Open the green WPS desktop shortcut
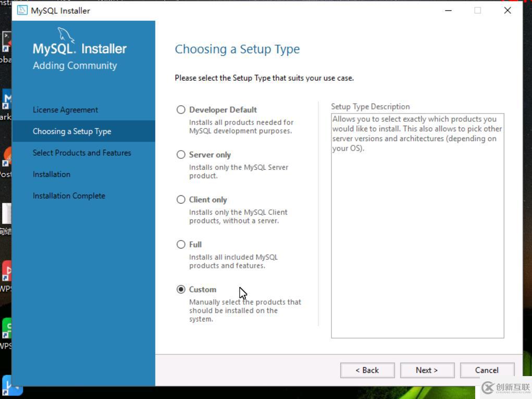Screen dimensions: 532x399 pos(6,329)
